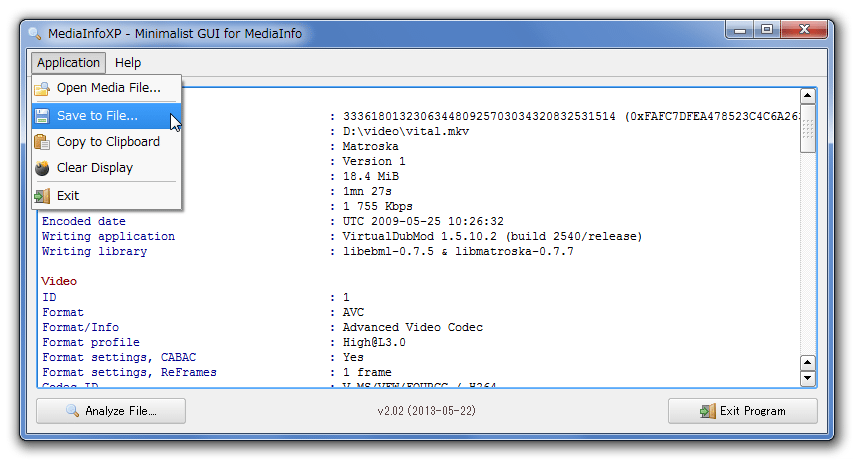Click the clipboard icon beside Copy to Clipboard
Viewport: 857px width, 463px height.
point(42,142)
